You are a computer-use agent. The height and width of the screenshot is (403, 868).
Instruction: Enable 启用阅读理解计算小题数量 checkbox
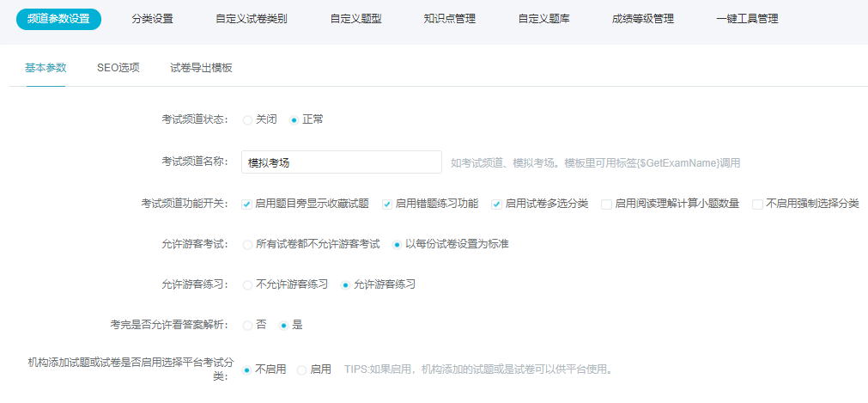click(606, 205)
